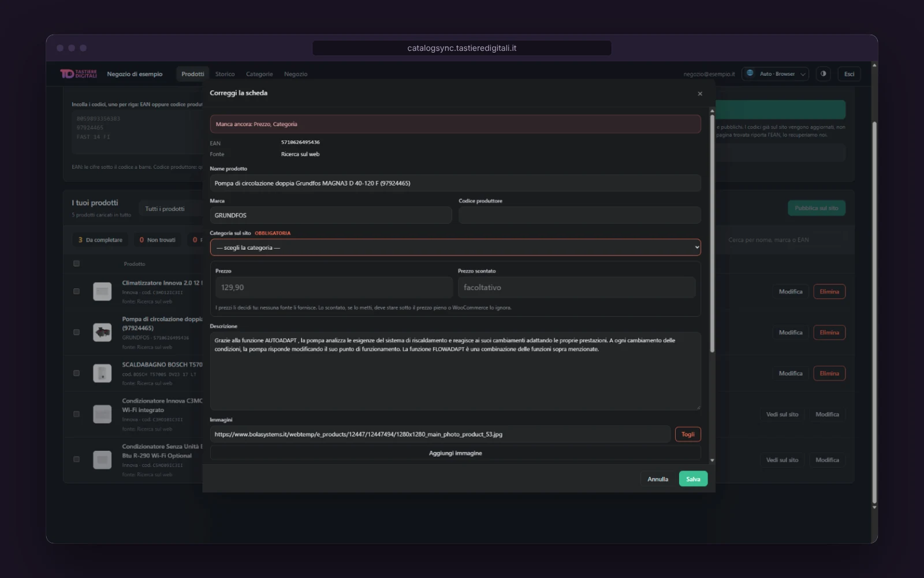Expand the 'scegli la categoria' dropdown
This screenshot has height=578, width=924.
point(455,247)
